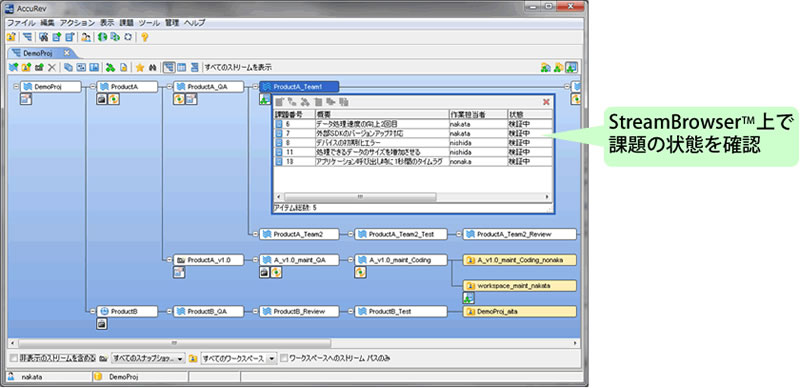Click the document icon in issue row 6
Screen dimensions: 800x388
[279, 124]
